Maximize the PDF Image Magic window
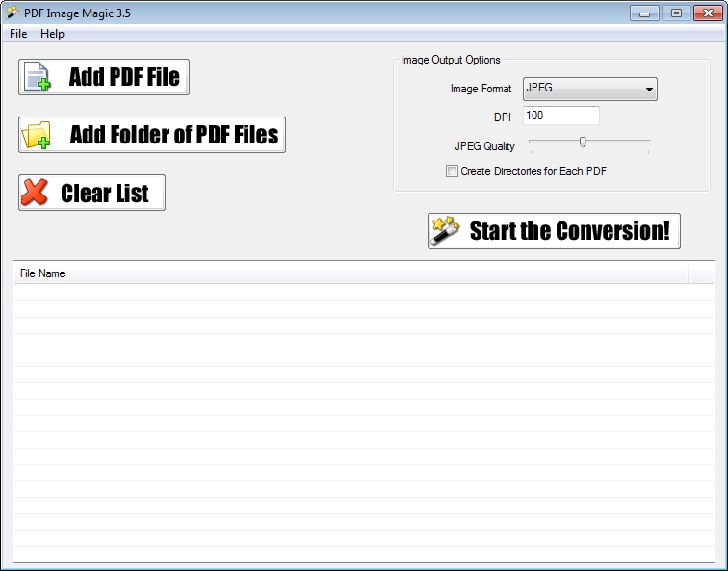The image size is (728, 571). 676,13
